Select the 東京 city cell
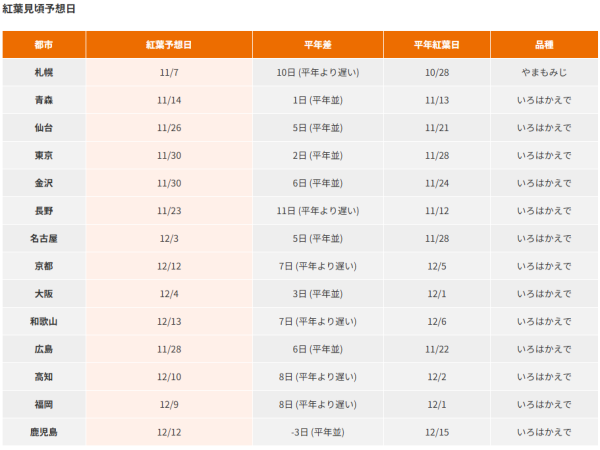Viewport: 600px width, 450px height. (x=44, y=155)
